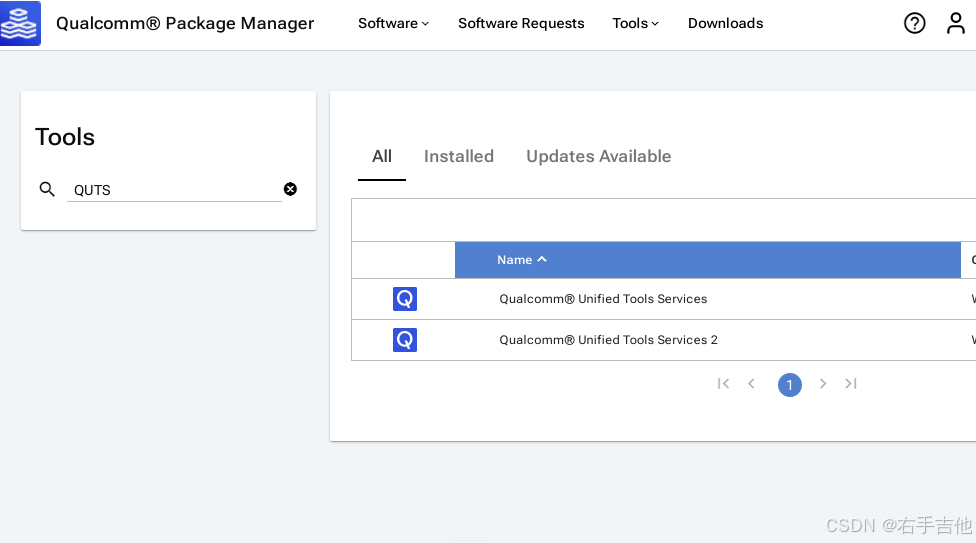Go to last page of results
Image resolution: width=976 pixels, height=543 pixels.
(x=851, y=384)
